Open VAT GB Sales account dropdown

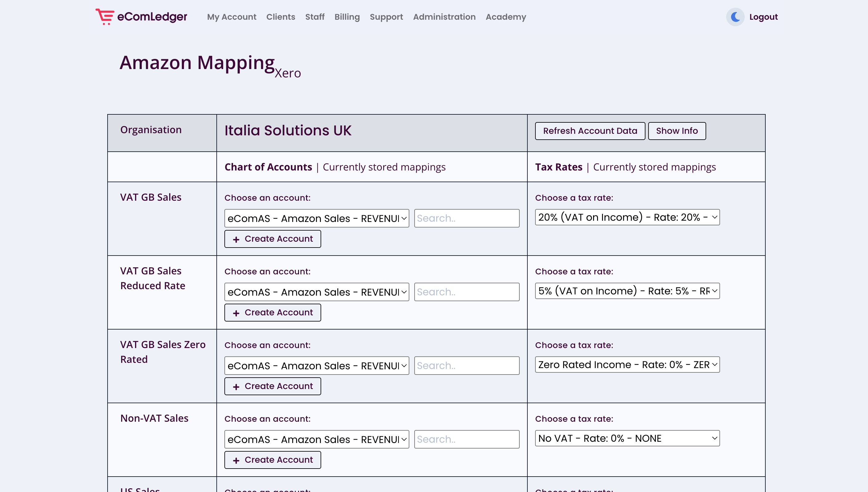click(x=316, y=218)
